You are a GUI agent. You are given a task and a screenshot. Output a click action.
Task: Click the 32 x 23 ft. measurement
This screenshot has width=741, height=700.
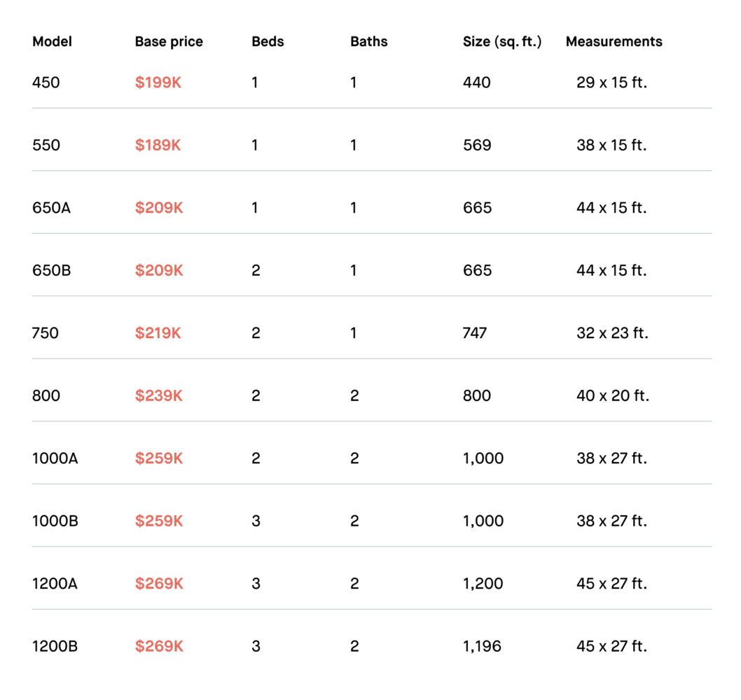(612, 333)
